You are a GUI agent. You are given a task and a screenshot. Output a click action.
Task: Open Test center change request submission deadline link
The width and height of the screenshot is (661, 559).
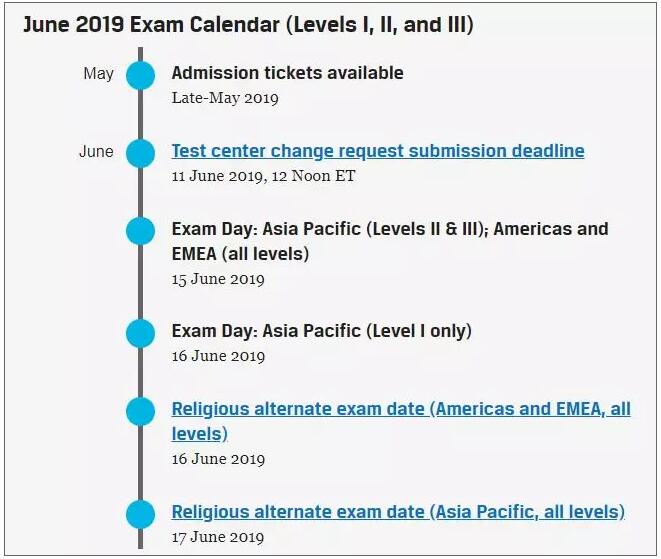coord(378,151)
